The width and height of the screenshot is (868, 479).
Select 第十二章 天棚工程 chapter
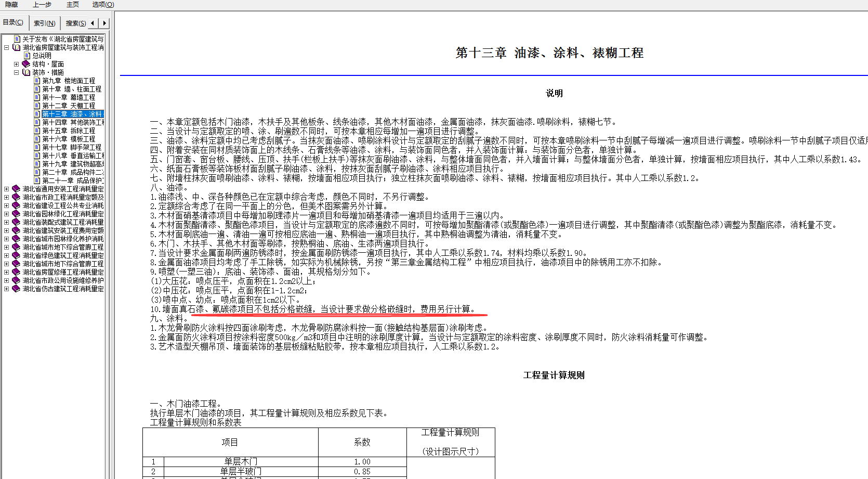(x=69, y=106)
